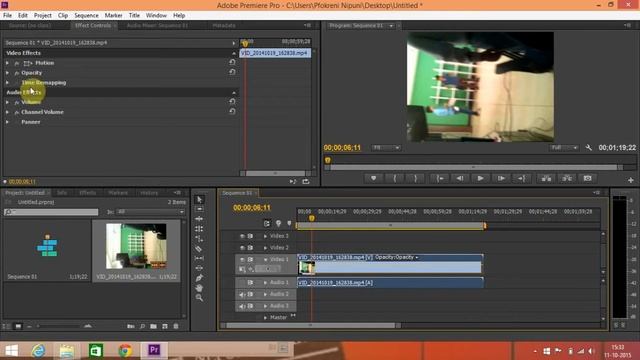Image resolution: width=640 pixels, height=360 pixels.
Task: Reset the Channel Volume effect
Action: point(232,111)
